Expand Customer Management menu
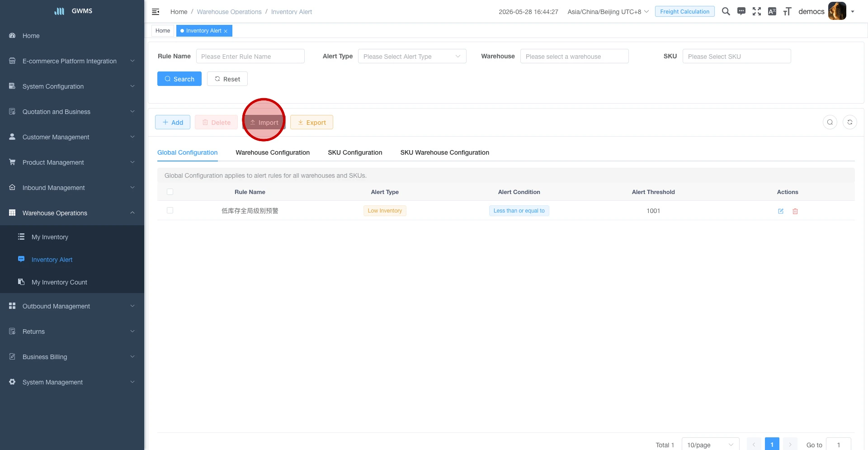Viewport: 868px width, 450px height. pyautogui.click(x=132, y=137)
